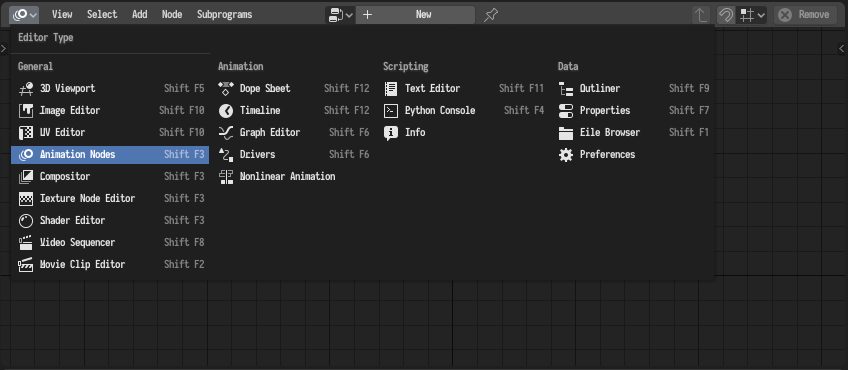848x370 pixels.
Task: Click the UV Editor icon
Action: click(x=26, y=133)
